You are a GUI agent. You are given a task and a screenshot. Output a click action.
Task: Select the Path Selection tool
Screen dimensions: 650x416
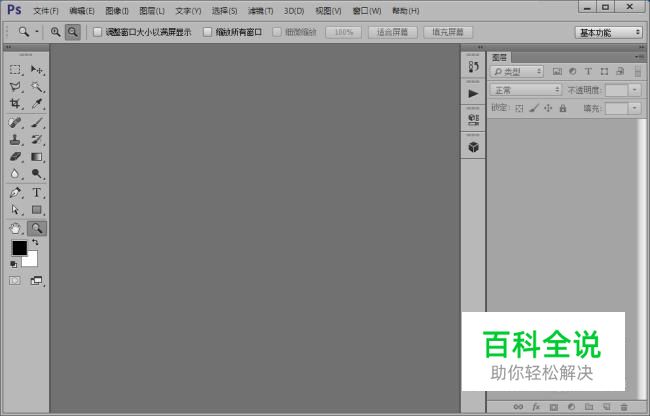tap(15, 210)
